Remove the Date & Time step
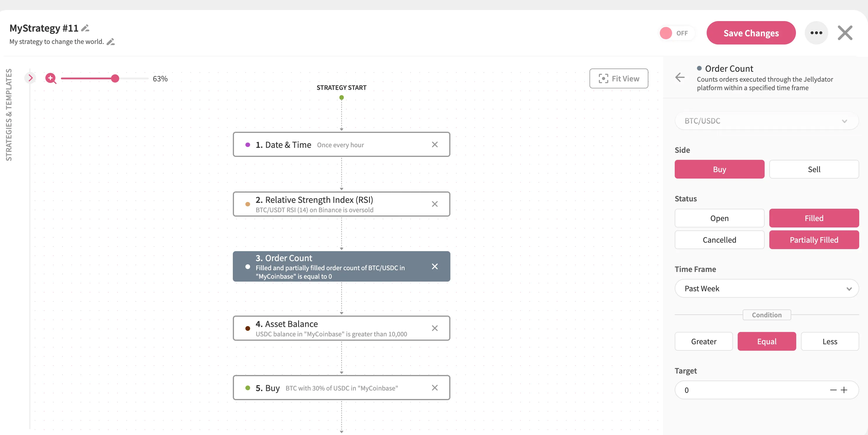Screen dimensions: 868x435 pyautogui.click(x=435, y=145)
